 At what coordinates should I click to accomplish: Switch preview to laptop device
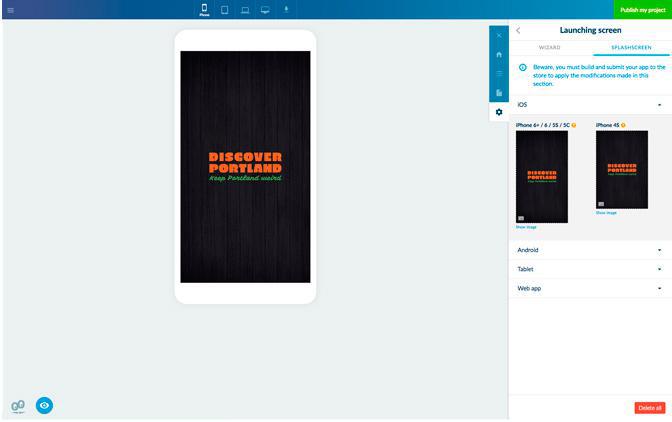tap(245, 10)
